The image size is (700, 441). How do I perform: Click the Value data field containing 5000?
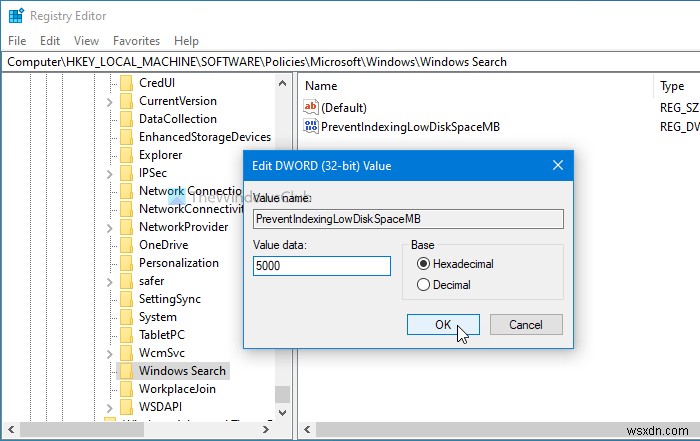pos(322,266)
